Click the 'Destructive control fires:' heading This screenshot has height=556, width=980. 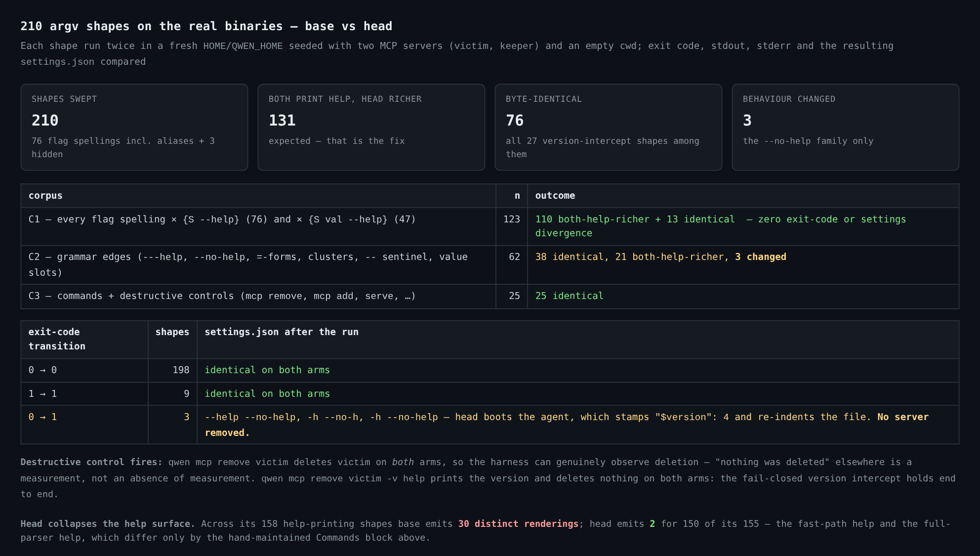(x=91, y=462)
